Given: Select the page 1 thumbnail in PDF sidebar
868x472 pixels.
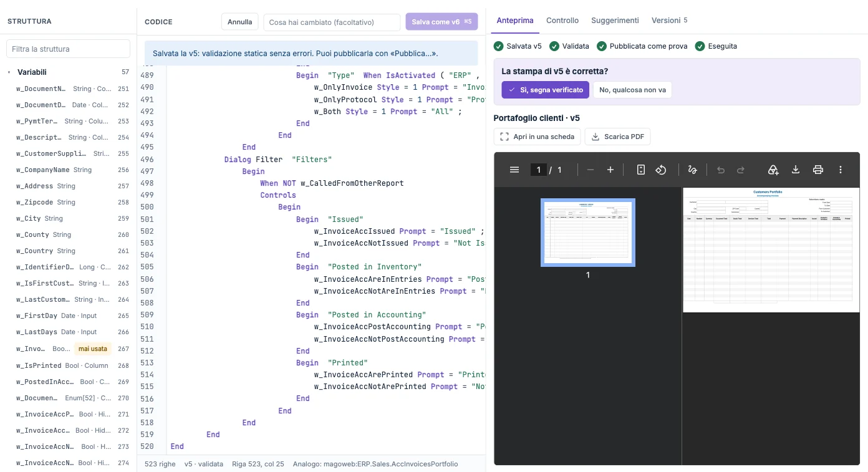Looking at the screenshot, I should tap(587, 233).
